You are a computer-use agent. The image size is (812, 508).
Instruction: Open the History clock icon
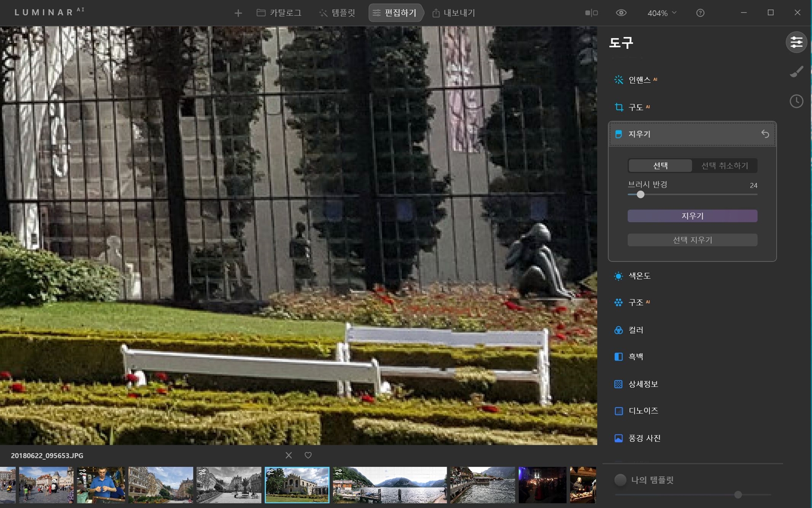[796, 101]
